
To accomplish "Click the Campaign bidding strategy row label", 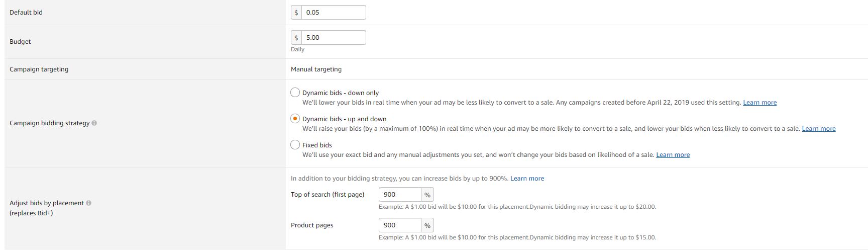I will coord(49,123).
